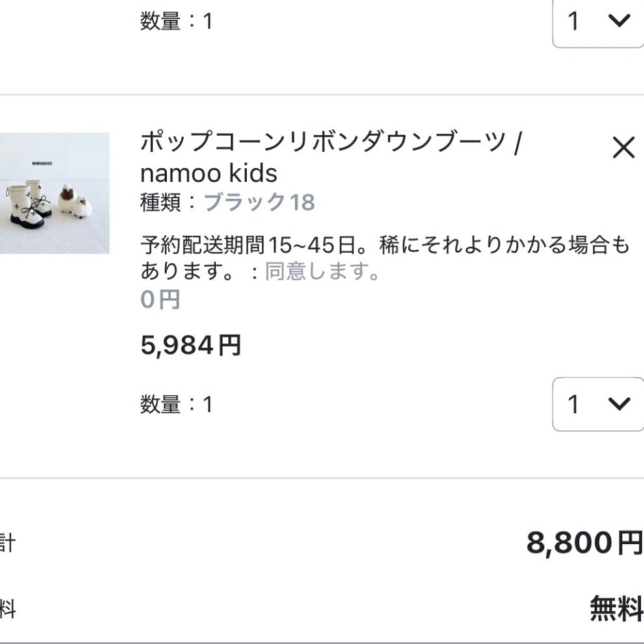Open quantity dropdown for namoo kids boots
Screen dimensions: 644x644
597,404
